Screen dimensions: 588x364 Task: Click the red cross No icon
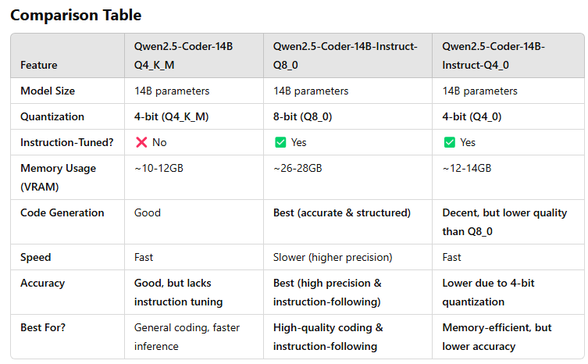141,142
